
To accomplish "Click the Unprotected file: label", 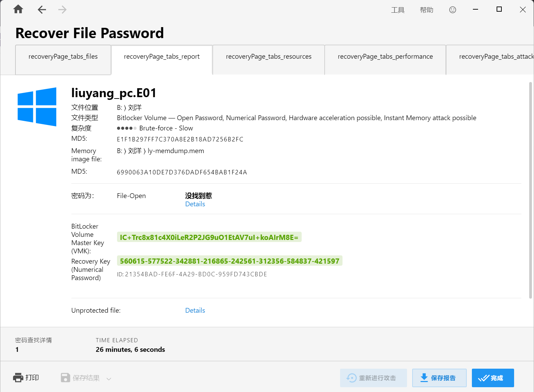I will (x=96, y=311).
